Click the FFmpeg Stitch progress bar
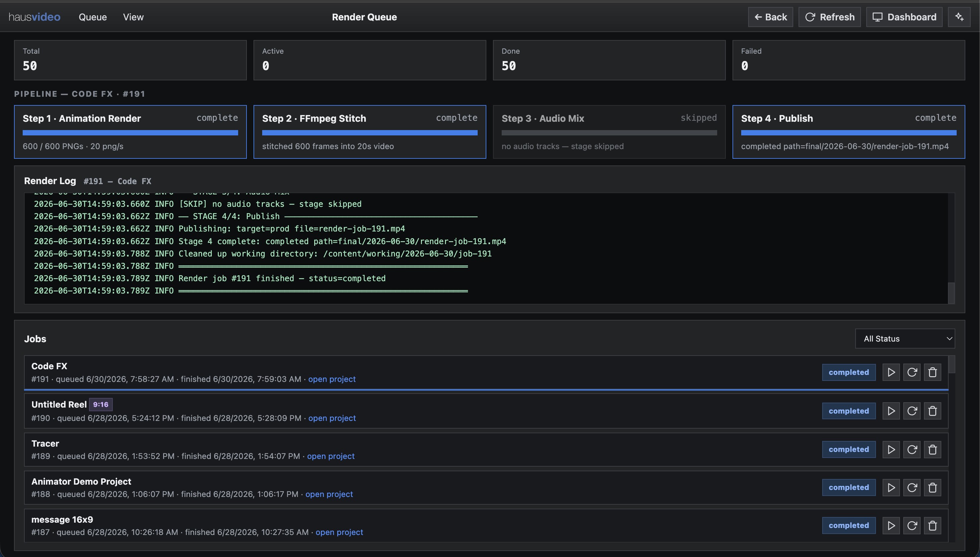The width and height of the screenshot is (980, 557). (370, 133)
